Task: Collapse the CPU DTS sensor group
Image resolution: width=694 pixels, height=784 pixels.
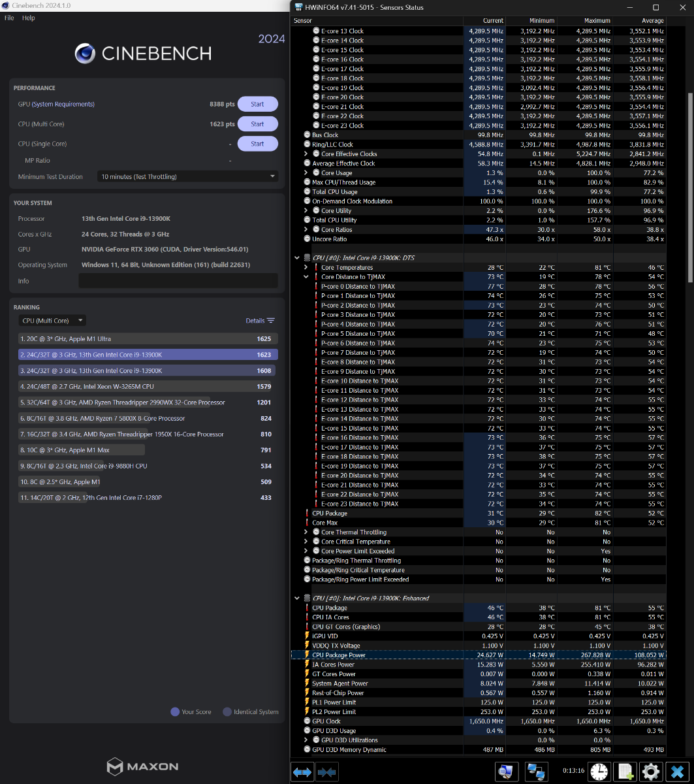Action: point(297,258)
